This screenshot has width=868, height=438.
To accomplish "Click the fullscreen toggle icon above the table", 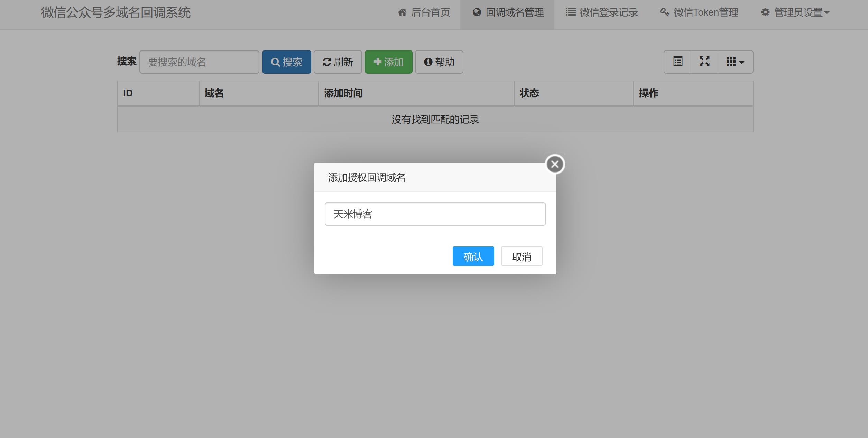I will click(704, 62).
